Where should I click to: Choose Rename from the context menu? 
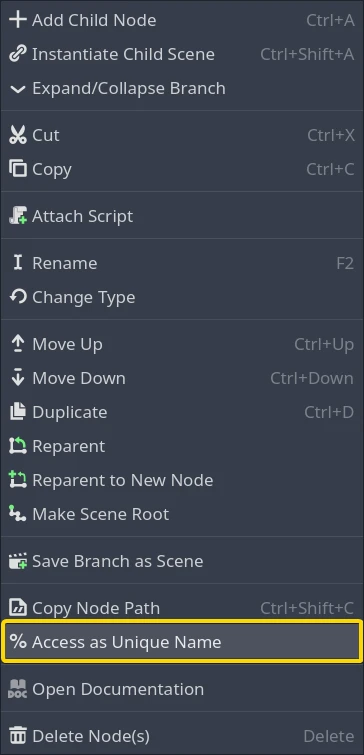click(181, 263)
